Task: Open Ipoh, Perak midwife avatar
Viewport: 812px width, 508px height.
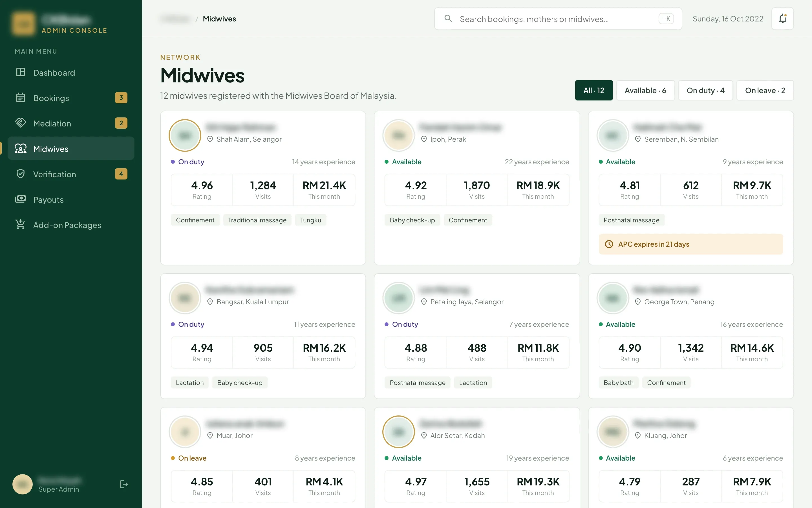Action: point(399,135)
